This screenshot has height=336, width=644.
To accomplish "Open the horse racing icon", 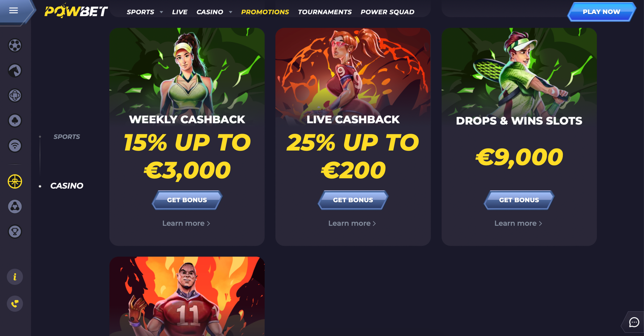I will click(x=15, y=70).
